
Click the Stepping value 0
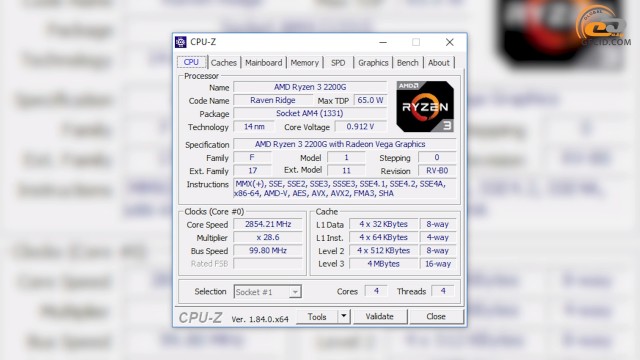(x=437, y=157)
